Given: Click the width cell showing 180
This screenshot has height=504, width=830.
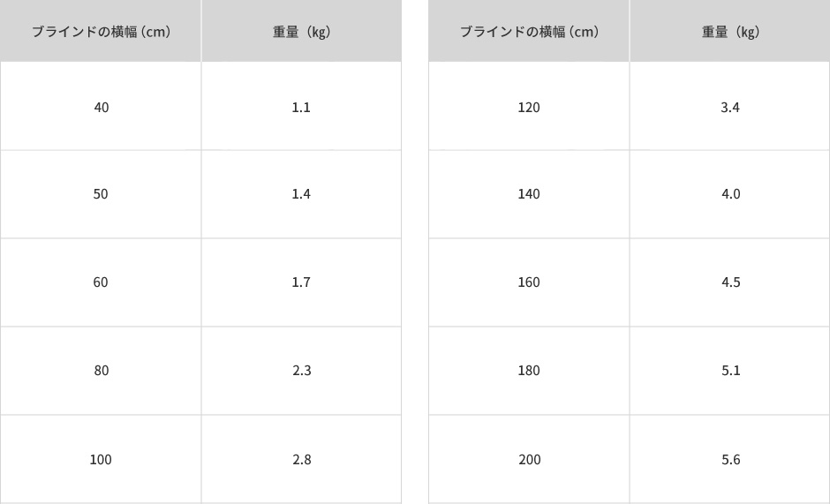Looking at the screenshot, I should [x=529, y=371].
